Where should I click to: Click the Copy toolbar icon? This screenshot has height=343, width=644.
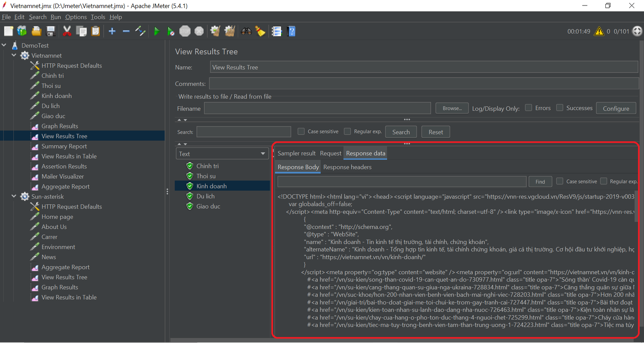[x=82, y=31]
